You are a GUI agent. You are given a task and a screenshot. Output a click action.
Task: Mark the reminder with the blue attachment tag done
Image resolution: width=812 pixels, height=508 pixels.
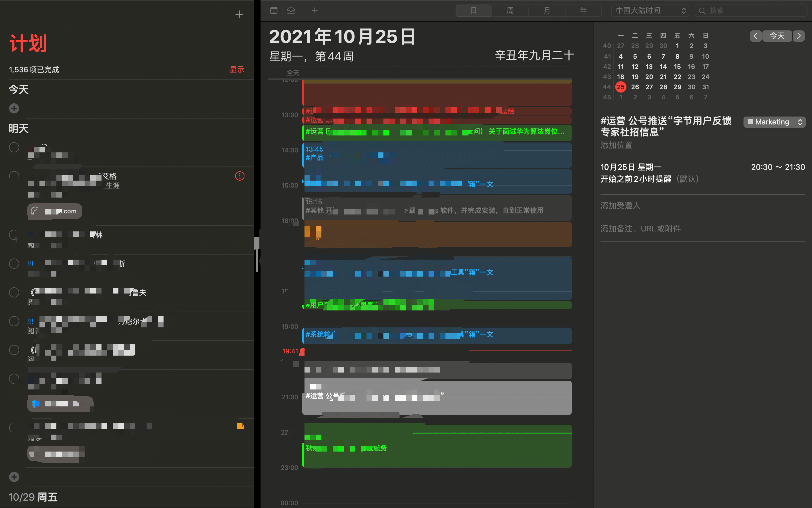coord(14,379)
